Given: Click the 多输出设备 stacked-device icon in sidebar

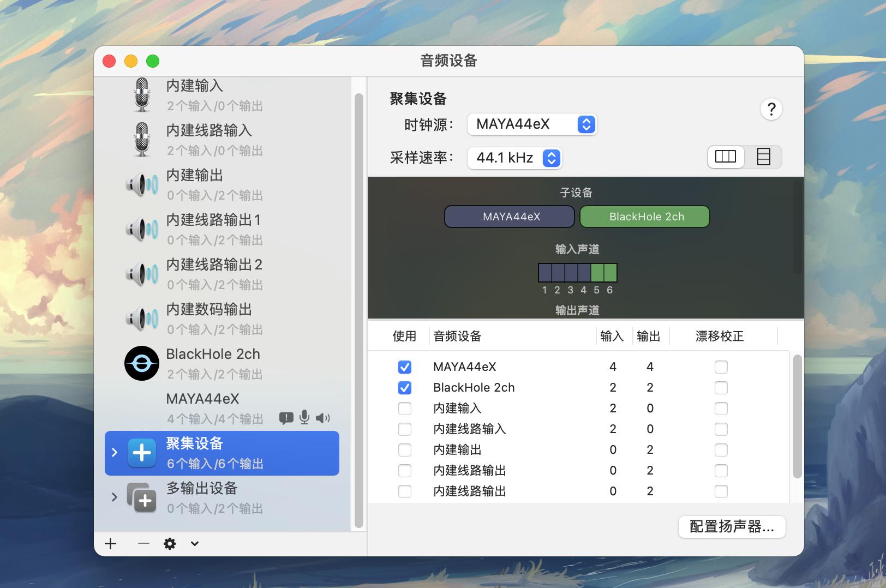Looking at the screenshot, I should pos(141,498).
